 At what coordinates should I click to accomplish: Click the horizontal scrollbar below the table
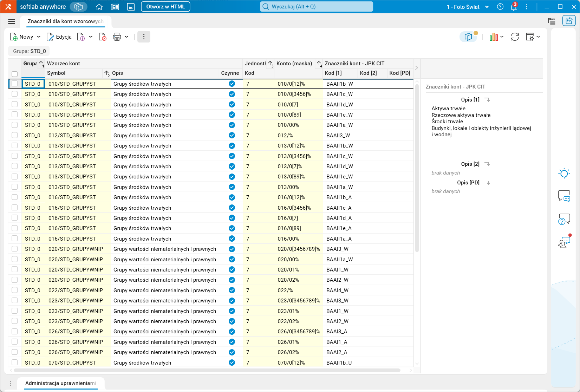[x=207, y=370]
